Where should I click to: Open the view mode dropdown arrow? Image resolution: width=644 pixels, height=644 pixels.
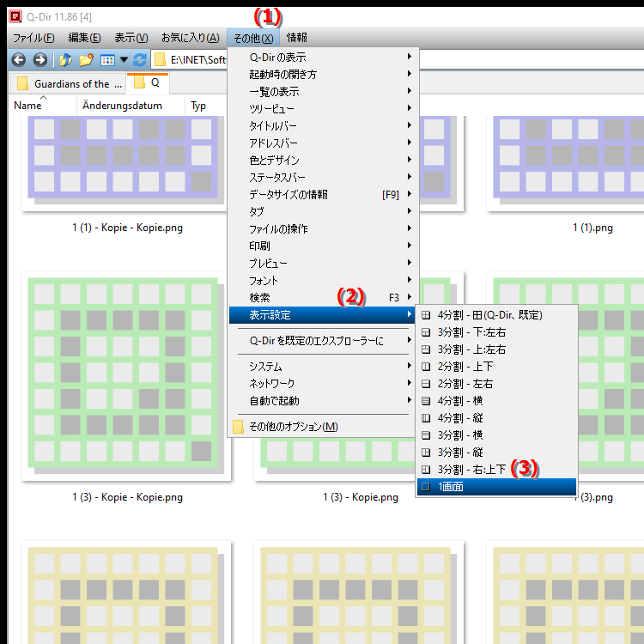click(x=124, y=60)
